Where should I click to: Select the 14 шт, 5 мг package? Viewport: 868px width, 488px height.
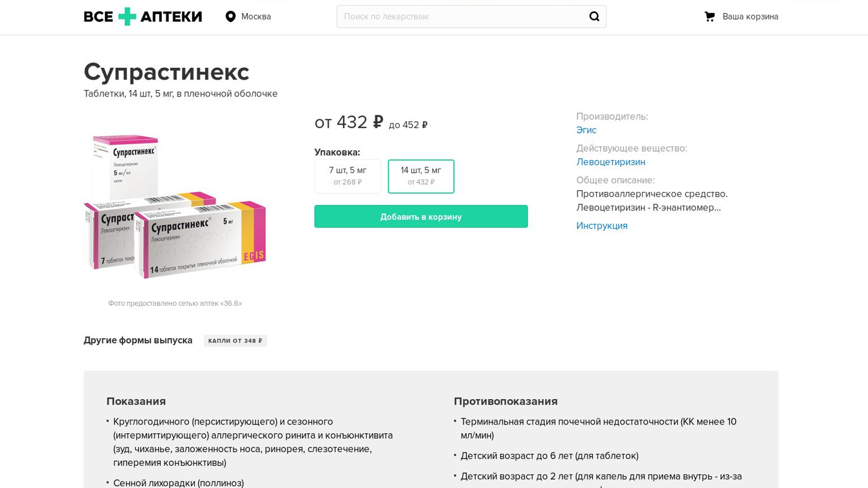[421, 176]
